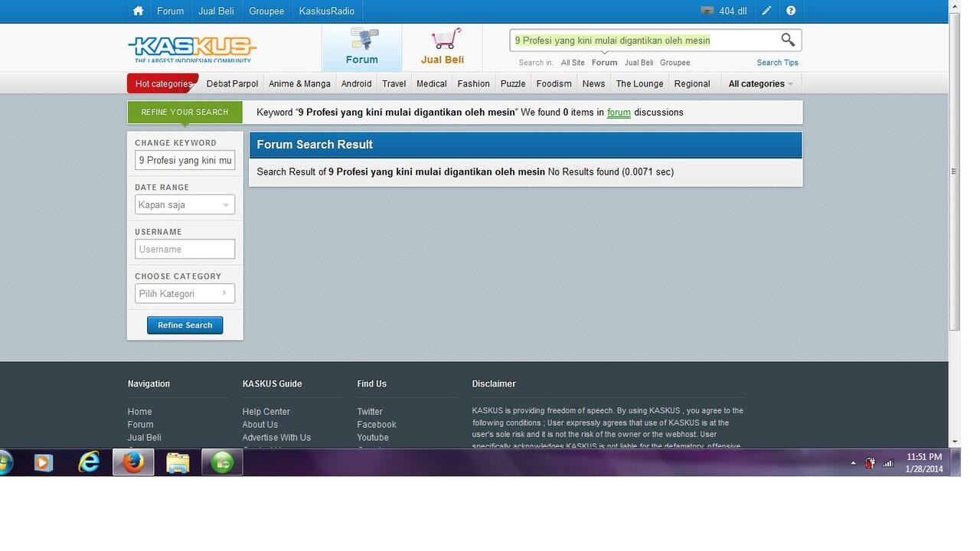Open The Lounge category
Image resolution: width=980 pixels, height=551 pixels.
pyautogui.click(x=639, y=83)
